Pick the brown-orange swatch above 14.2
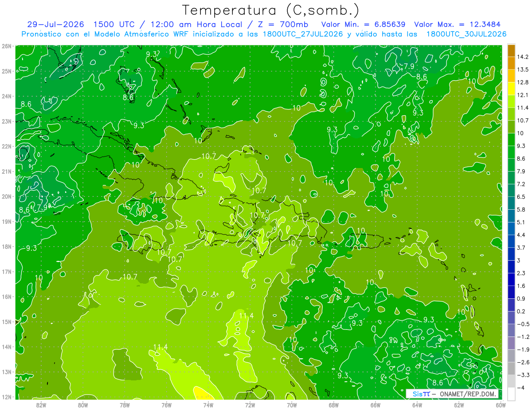 tap(511, 51)
